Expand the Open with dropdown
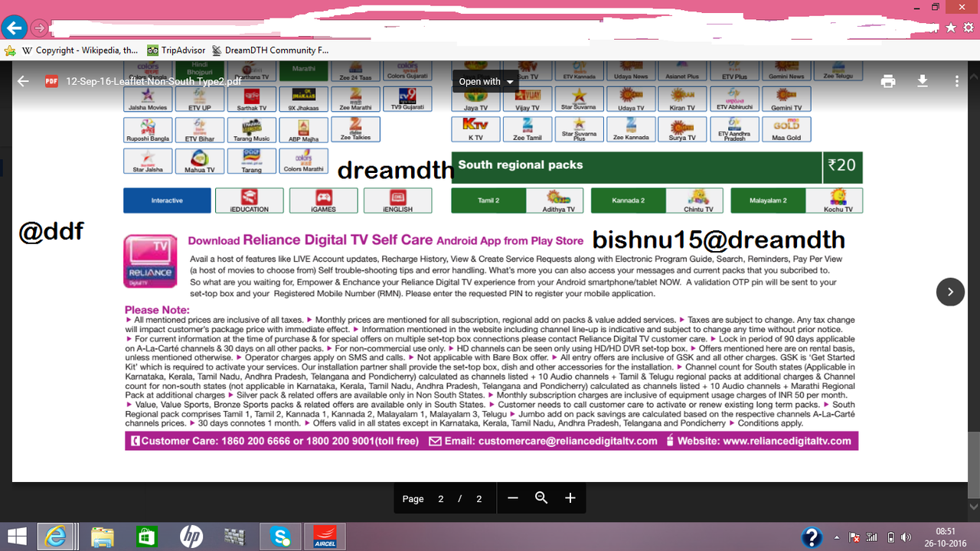Viewport: 980px width, 551px height. coord(486,81)
